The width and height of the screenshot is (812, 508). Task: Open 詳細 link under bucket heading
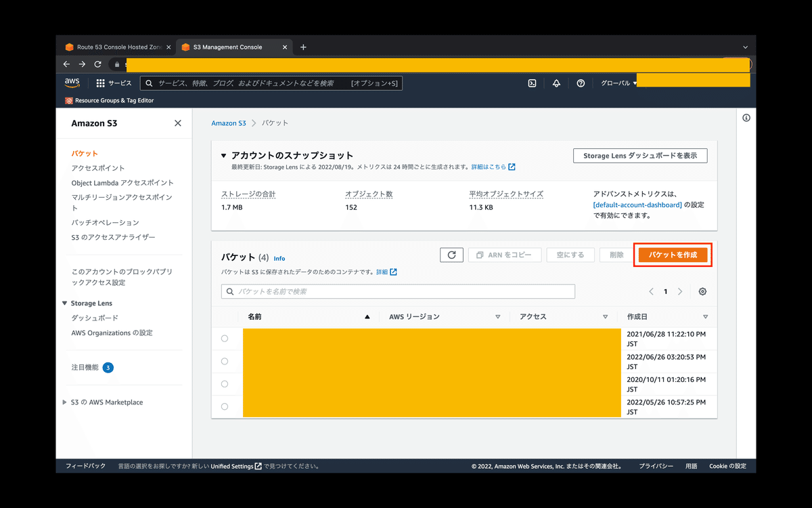click(386, 272)
